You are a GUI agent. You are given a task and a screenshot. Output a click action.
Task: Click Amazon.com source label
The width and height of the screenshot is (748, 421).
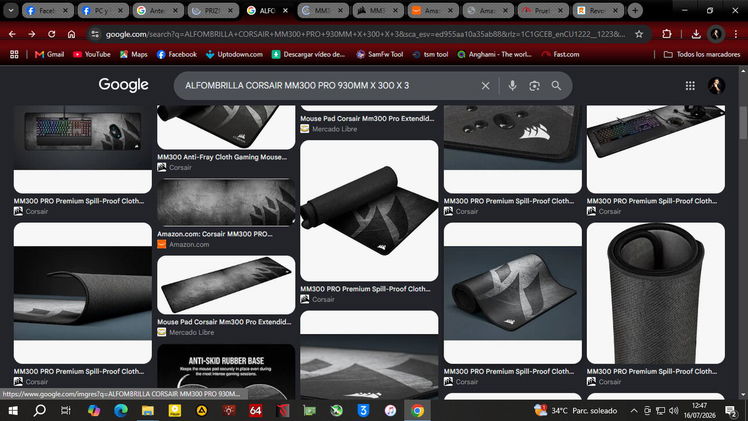[189, 245]
